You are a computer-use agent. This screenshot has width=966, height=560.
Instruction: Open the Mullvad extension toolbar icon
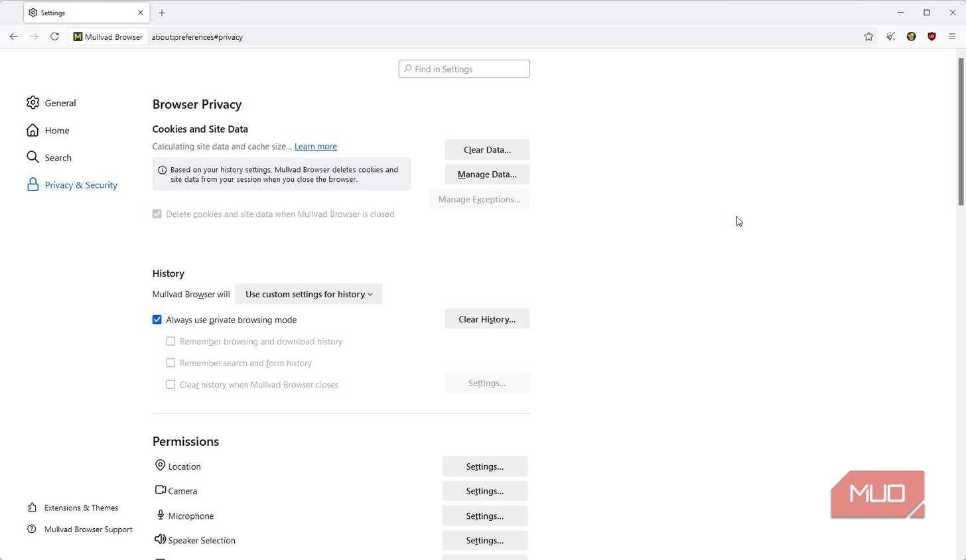911,36
